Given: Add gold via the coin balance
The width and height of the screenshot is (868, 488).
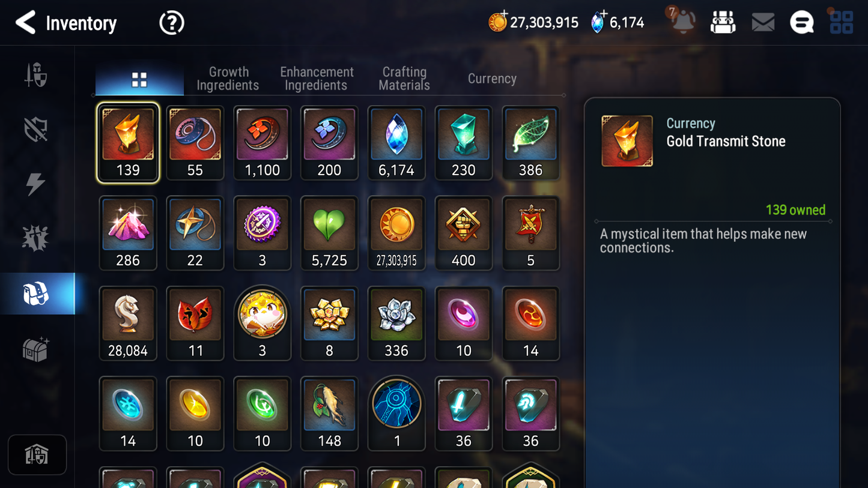Looking at the screenshot, I should pyautogui.click(x=533, y=23).
